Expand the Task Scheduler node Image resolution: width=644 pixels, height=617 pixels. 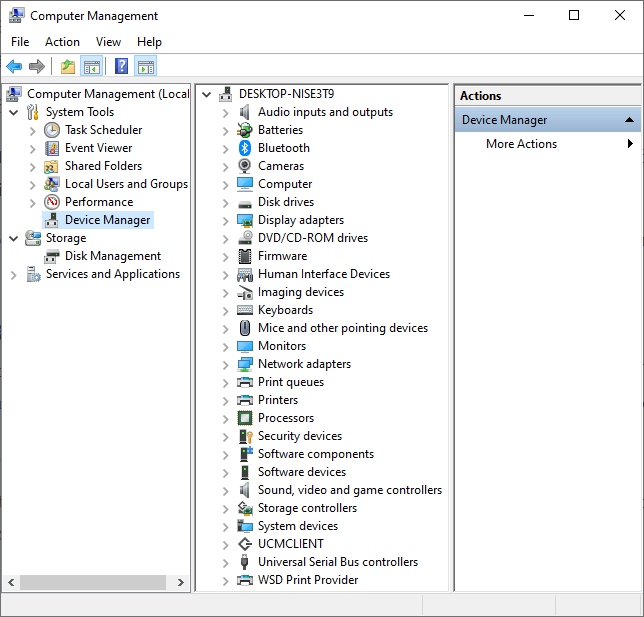point(32,131)
